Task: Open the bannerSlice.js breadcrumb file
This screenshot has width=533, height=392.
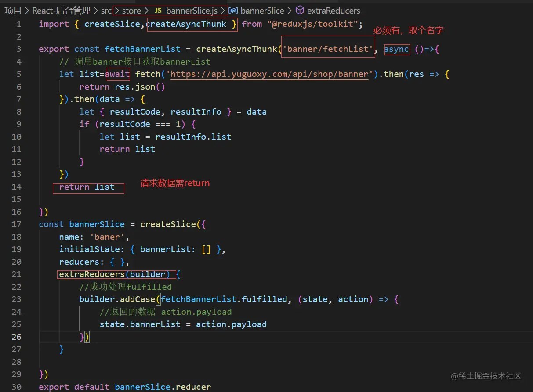Action: pos(192,11)
